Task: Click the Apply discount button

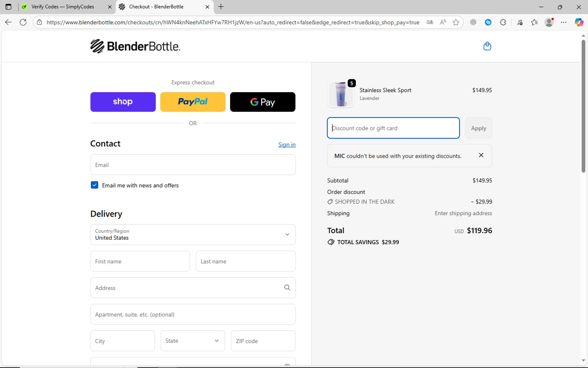Action: (x=479, y=128)
